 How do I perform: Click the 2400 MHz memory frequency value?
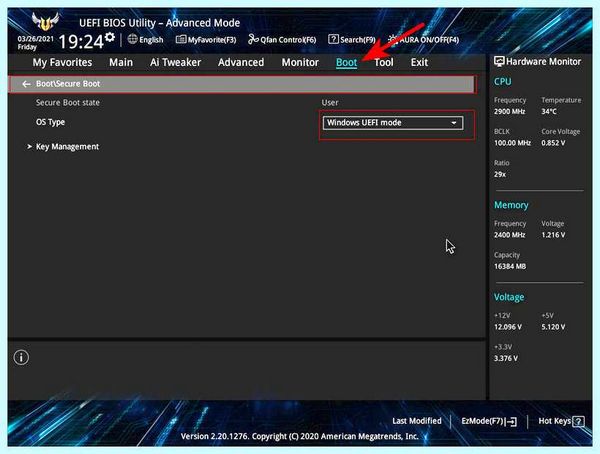point(509,235)
